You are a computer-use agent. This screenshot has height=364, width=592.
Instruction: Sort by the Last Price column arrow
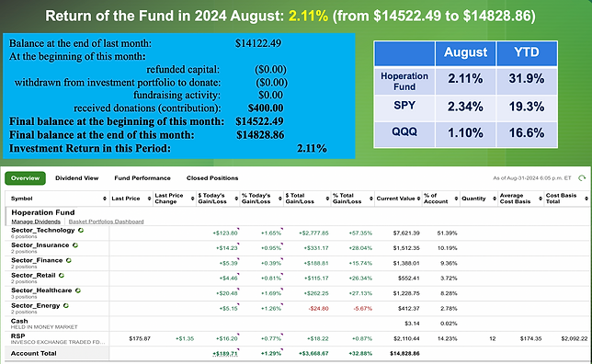[149, 199]
